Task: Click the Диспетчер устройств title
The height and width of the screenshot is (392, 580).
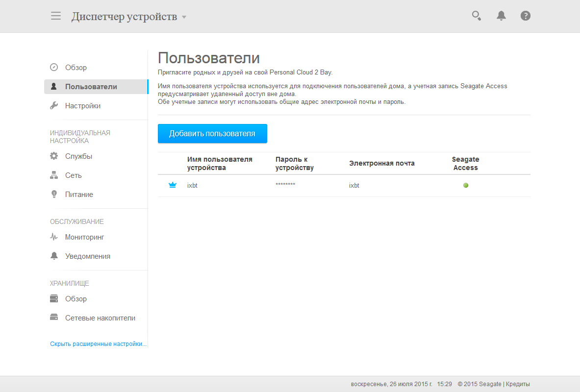Action: pos(125,17)
